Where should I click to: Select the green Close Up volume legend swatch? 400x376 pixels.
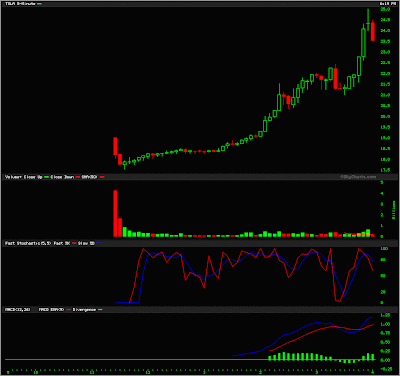[x=47, y=177]
